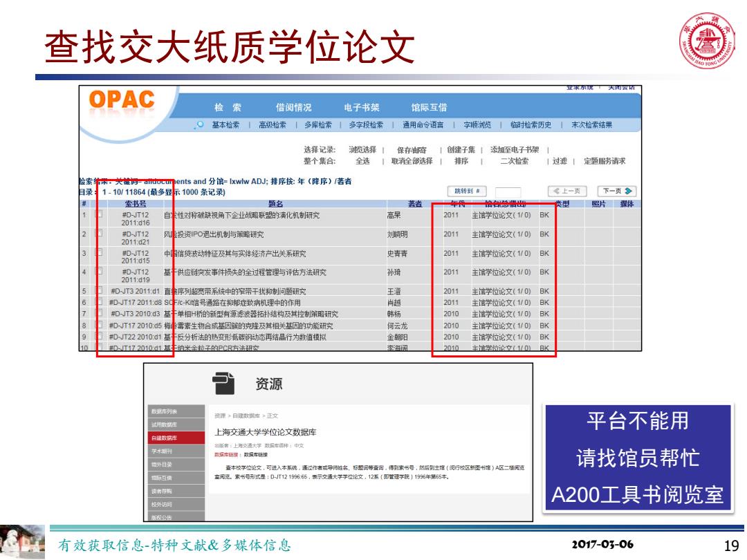Screen dimensions: 747x560
Task: Click the magnifier icon beside 基本检索
Action: pos(200,124)
